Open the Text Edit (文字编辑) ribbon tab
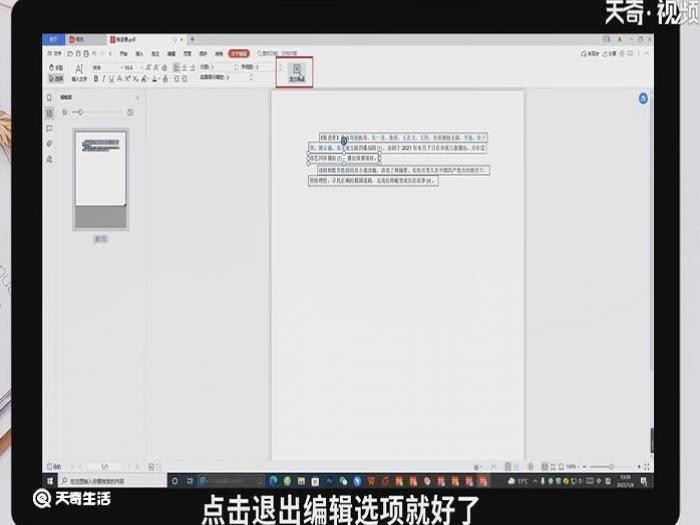Viewport: 700px width, 525px height. 238,52
